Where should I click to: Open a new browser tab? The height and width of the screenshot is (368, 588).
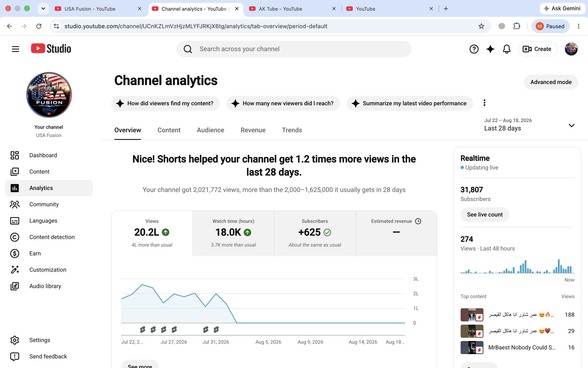[x=446, y=9]
